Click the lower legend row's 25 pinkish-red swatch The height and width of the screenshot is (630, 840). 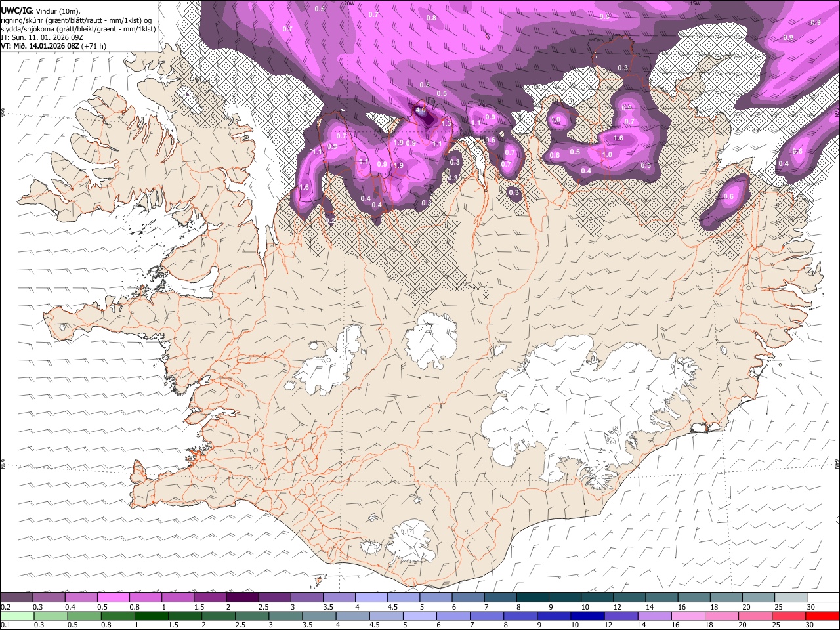[x=789, y=616]
